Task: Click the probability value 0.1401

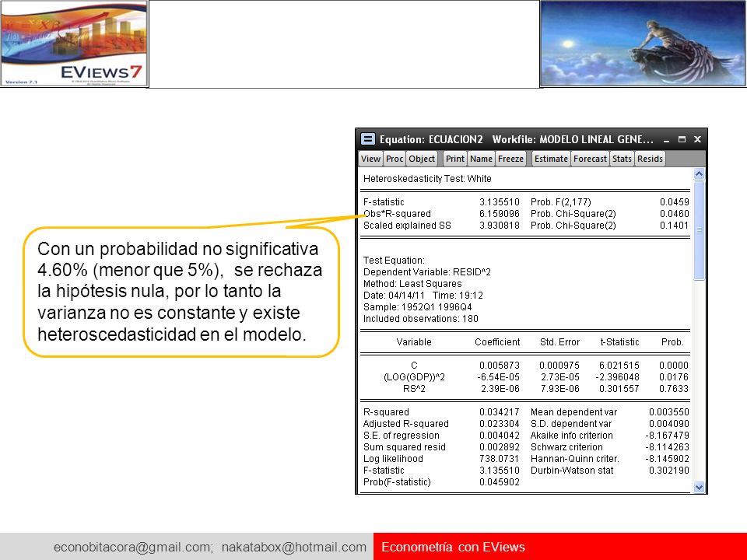Action: point(674,226)
